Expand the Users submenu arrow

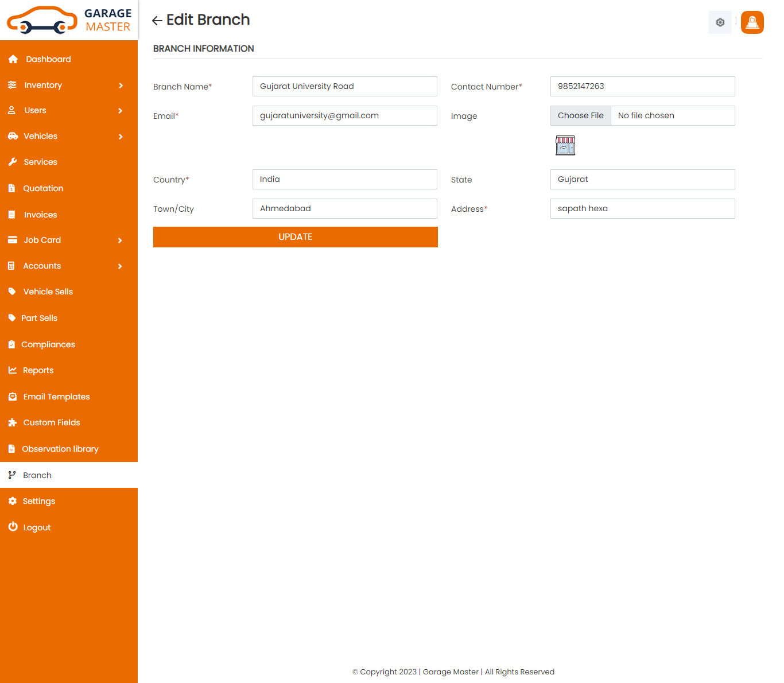click(121, 111)
